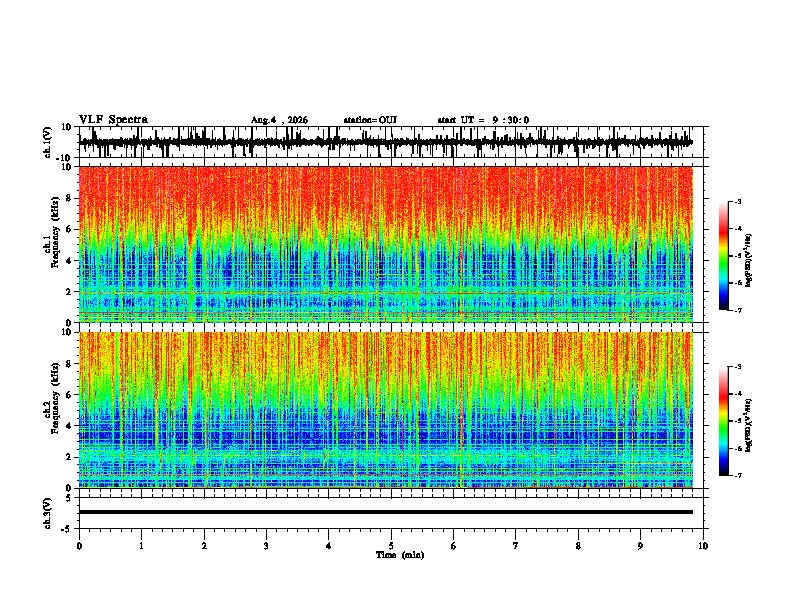Click the "station=OUJ" header label

[370, 120]
